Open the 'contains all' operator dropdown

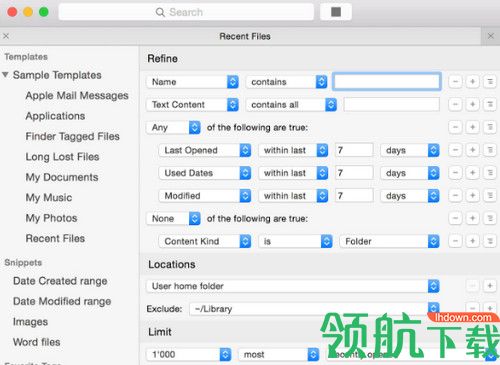pyautogui.click(x=291, y=105)
